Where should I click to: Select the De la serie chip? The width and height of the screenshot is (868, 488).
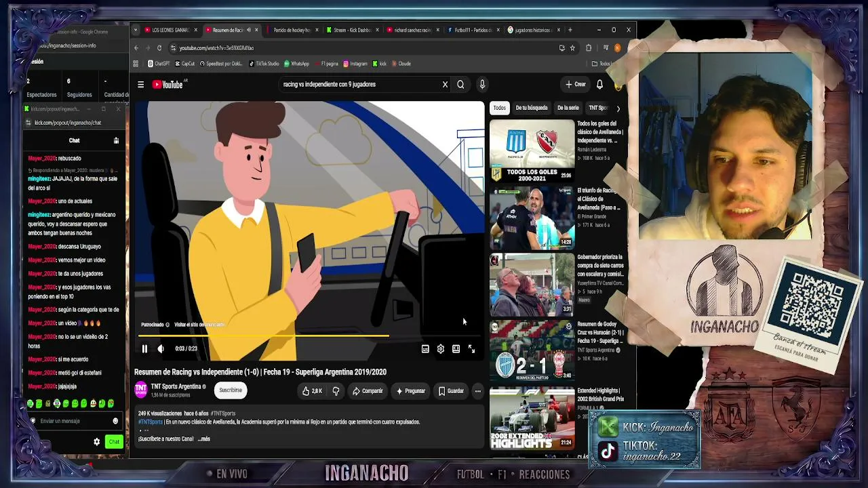tap(568, 108)
